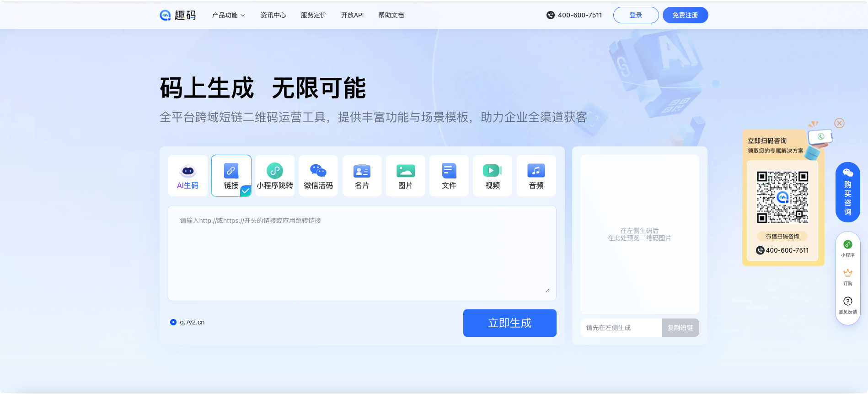Open the 服务定价 page
Screen dimensions: 868x394
tap(314, 15)
